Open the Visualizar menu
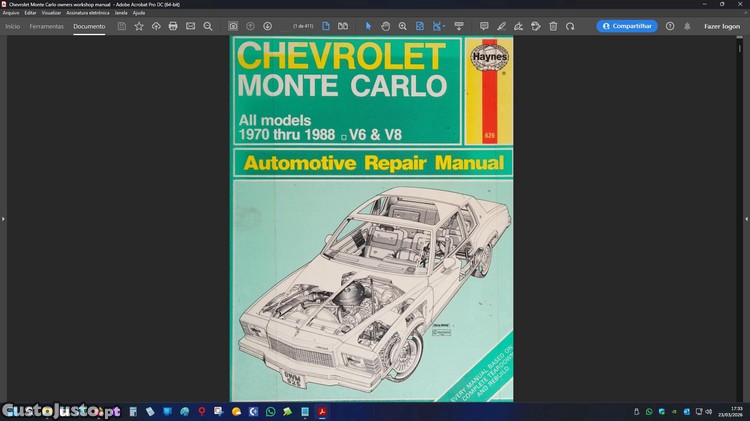The width and height of the screenshot is (750, 421). [x=51, y=13]
